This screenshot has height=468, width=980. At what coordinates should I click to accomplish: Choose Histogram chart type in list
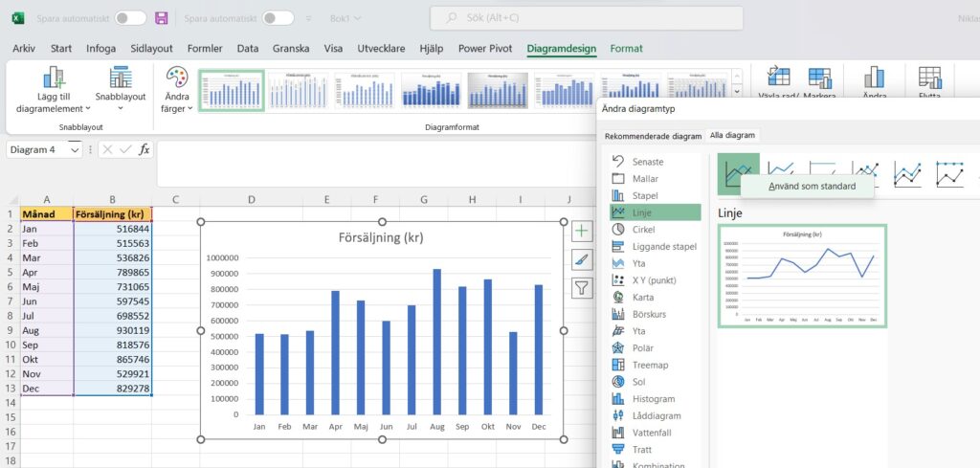point(654,399)
